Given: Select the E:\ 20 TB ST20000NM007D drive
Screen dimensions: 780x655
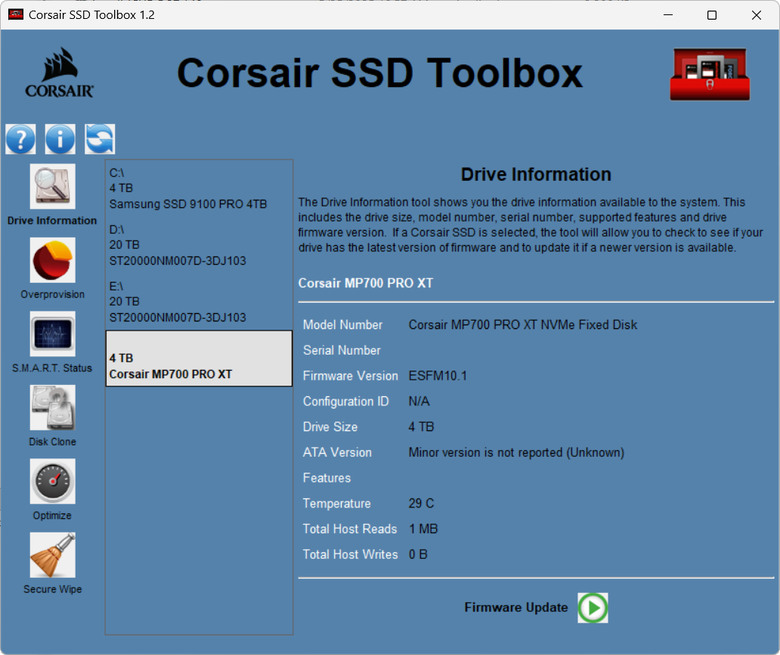Looking at the screenshot, I should (x=199, y=302).
